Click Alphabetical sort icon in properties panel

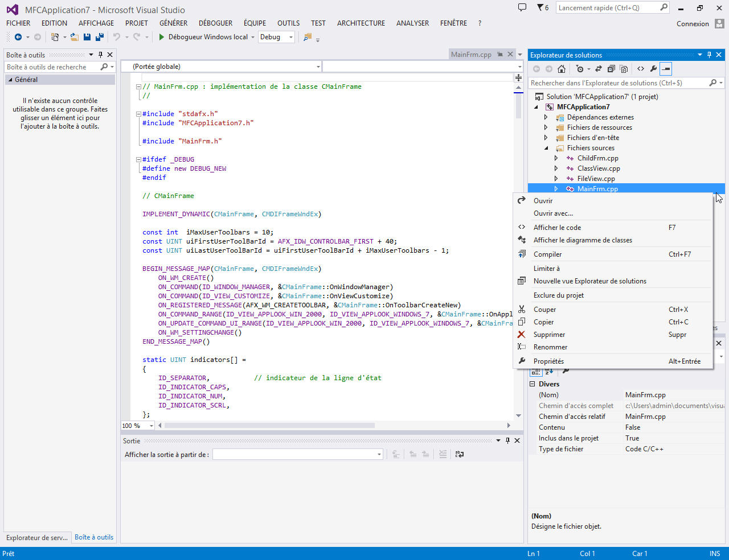coord(549,371)
